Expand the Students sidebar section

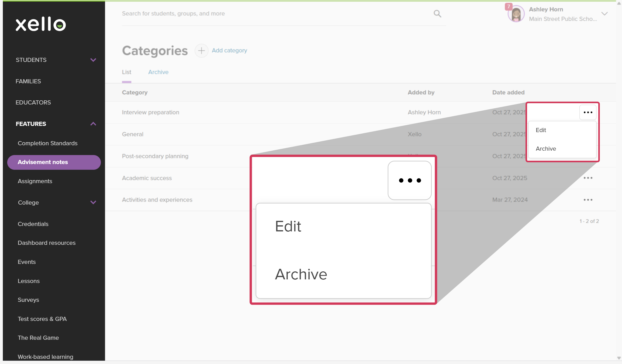point(93,60)
